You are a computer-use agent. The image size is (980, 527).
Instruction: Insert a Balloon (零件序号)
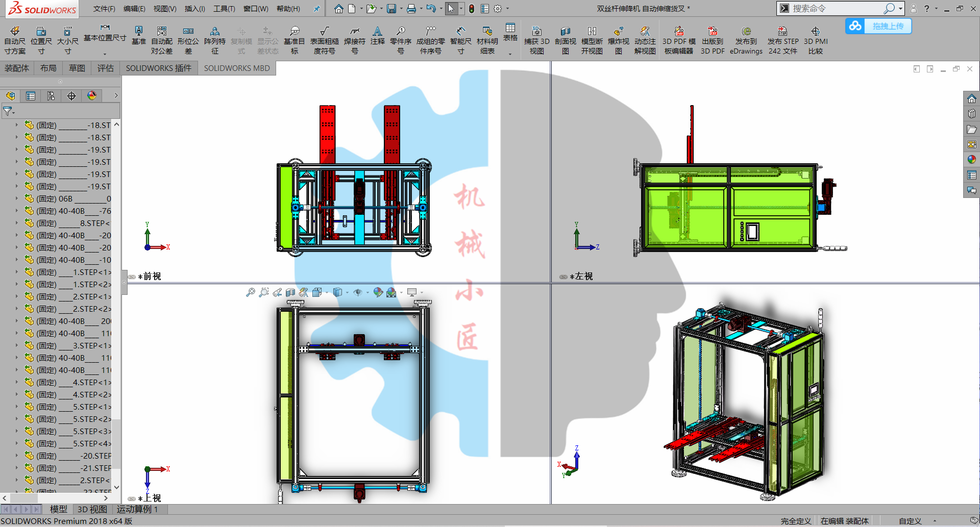[x=401, y=41]
